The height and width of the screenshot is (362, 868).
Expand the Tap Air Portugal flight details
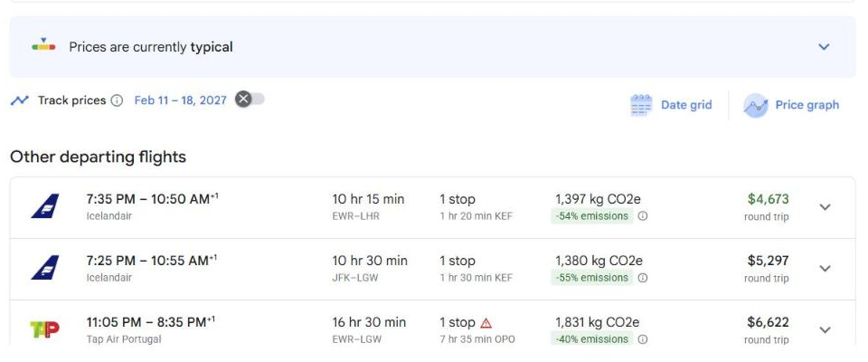coord(825,330)
